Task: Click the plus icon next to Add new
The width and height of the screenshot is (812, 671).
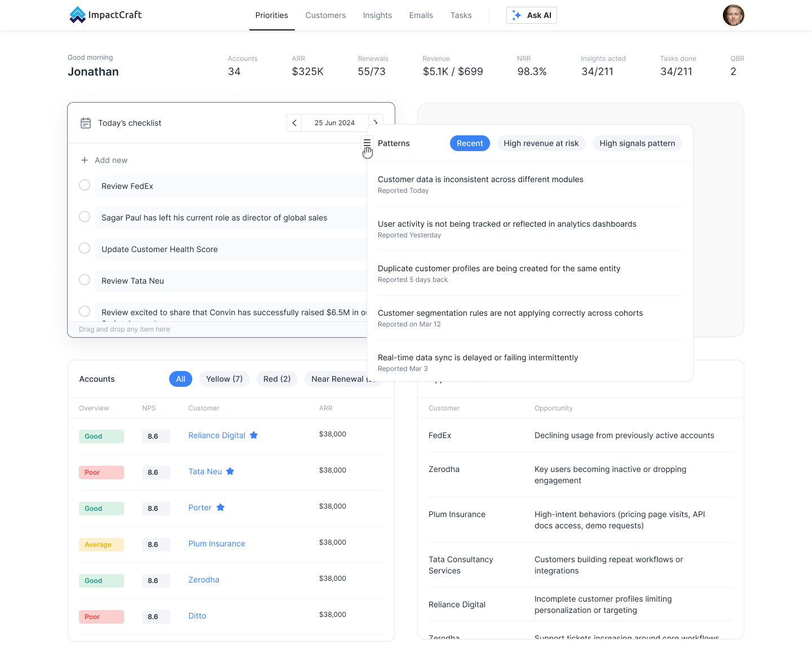Action: 85,160
